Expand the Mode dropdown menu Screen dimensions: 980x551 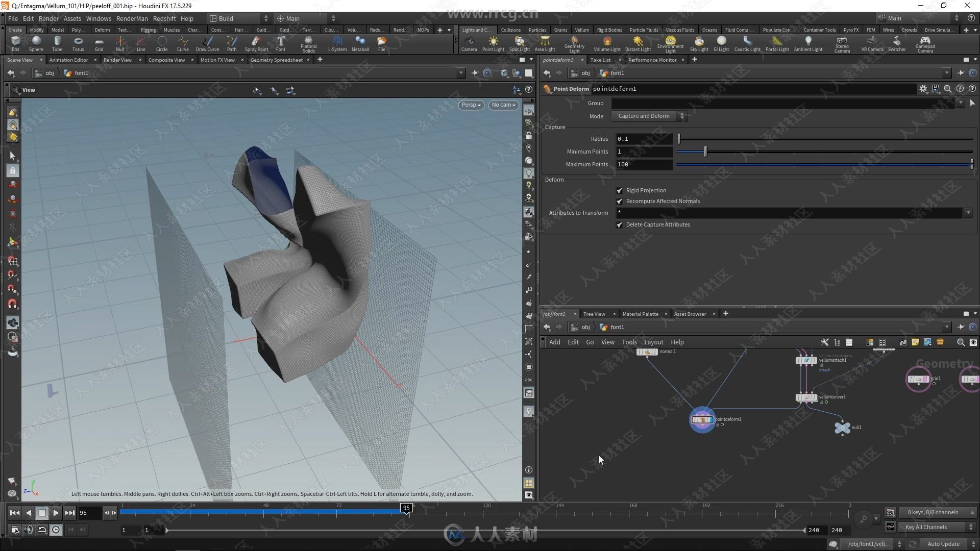[x=650, y=116]
